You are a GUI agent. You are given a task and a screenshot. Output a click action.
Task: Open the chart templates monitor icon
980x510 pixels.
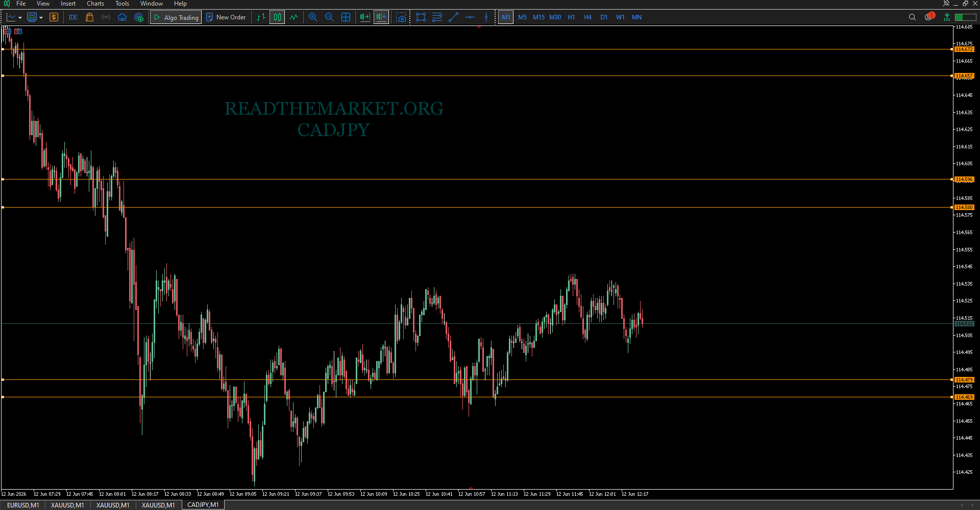point(32,17)
